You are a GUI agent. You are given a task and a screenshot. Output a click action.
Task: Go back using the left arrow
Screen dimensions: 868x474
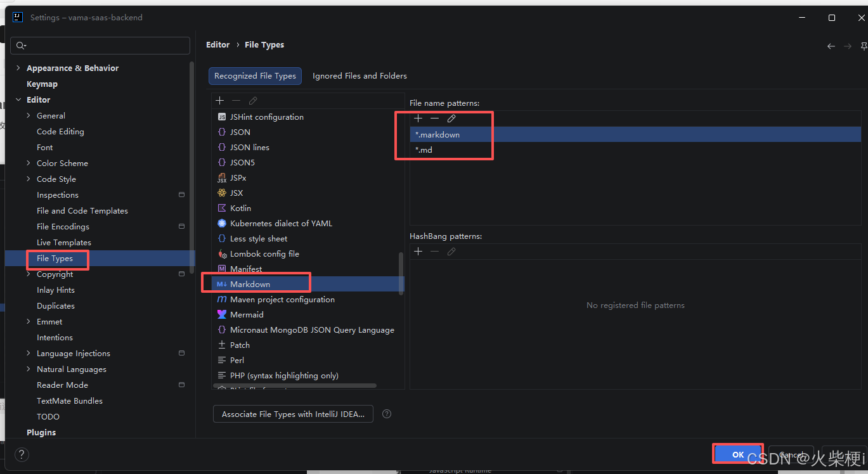831,46
